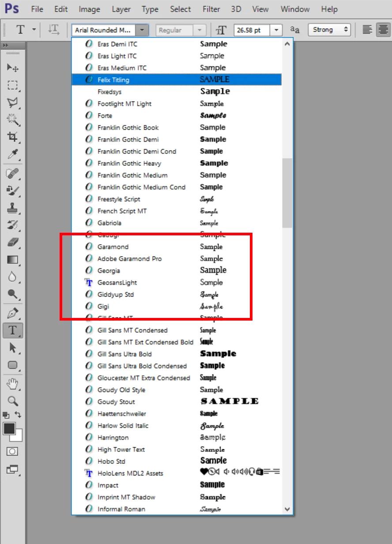The image size is (392, 544).
Task: Choose the Garamond font
Action: coord(177,246)
